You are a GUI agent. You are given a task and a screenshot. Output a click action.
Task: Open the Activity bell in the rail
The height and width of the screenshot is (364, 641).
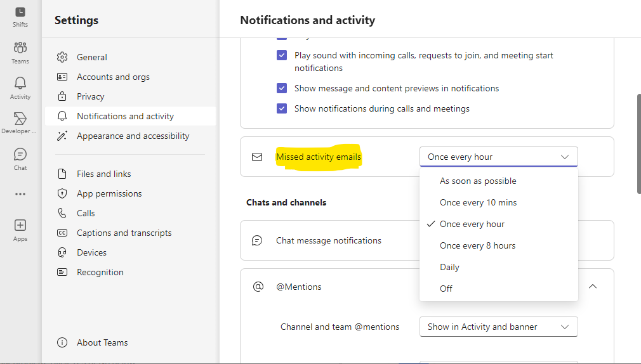(x=20, y=88)
